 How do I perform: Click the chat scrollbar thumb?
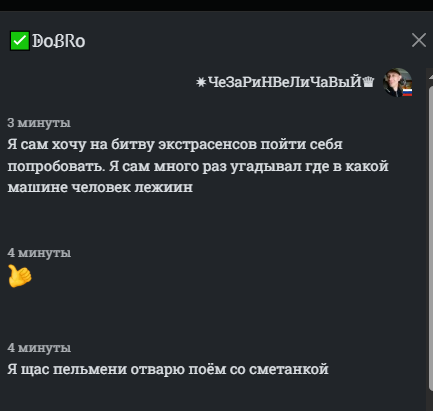pos(430,233)
